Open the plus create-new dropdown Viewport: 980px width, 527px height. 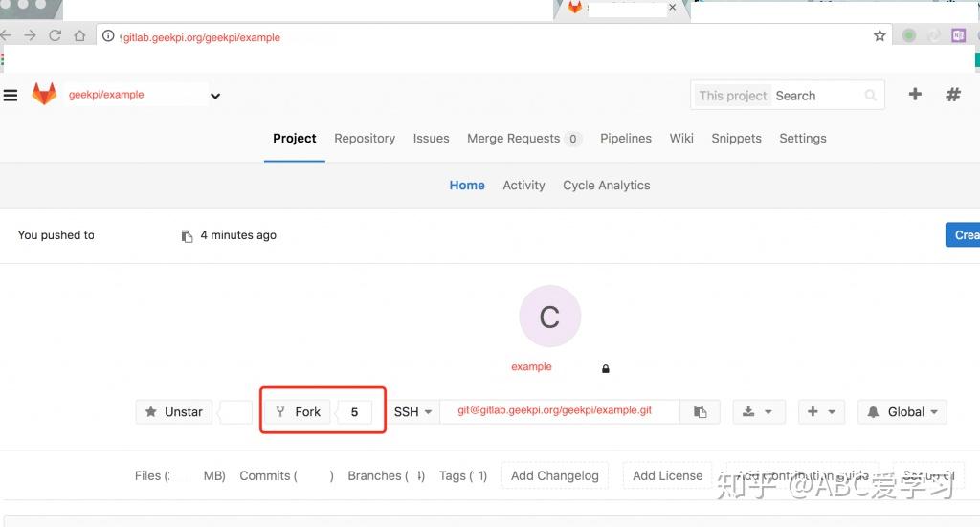pos(821,412)
